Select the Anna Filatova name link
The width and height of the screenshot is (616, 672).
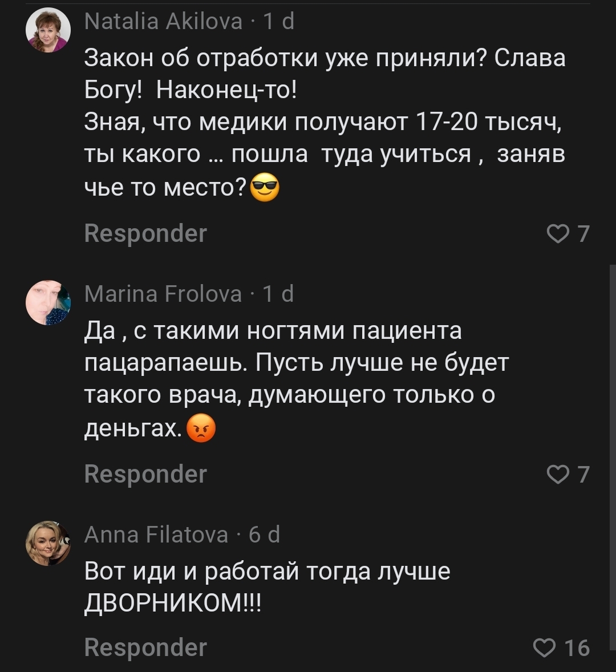point(156,535)
